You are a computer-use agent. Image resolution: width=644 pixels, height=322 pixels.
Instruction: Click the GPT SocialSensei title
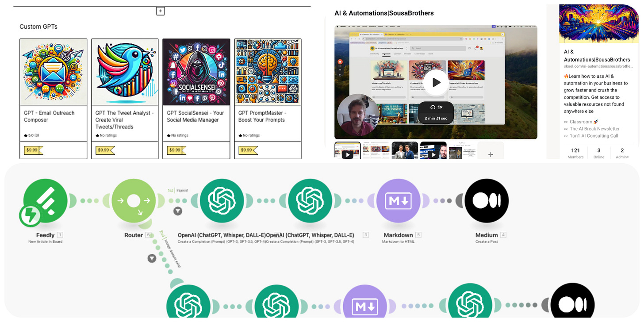pyautogui.click(x=195, y=116)
